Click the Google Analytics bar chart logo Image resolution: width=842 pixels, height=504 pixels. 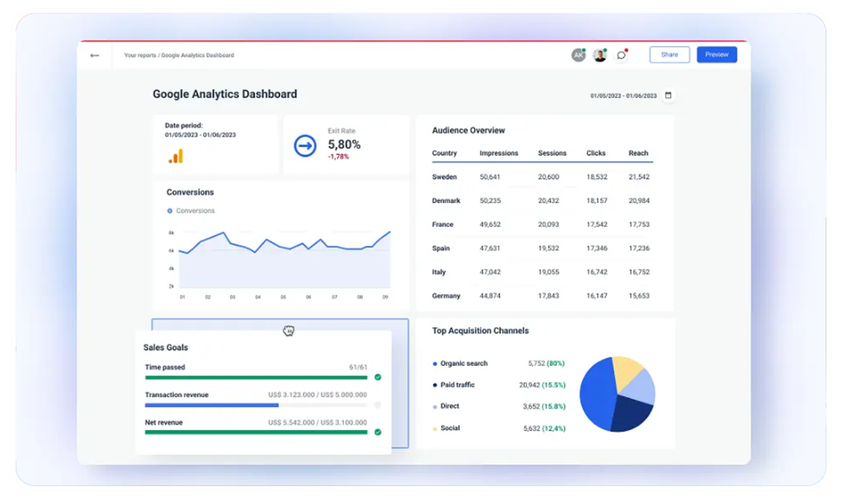coord(176,155)
